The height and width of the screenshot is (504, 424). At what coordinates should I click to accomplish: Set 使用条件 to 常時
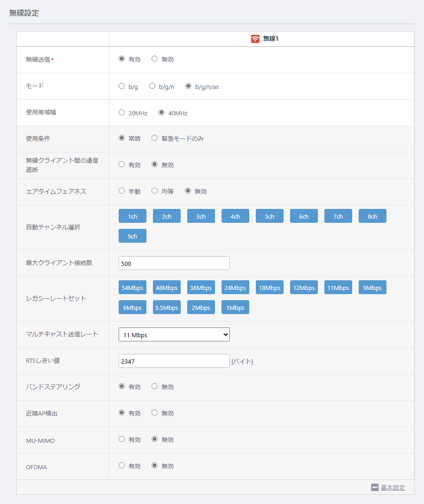pyautogui.click(x=121, y=138)
